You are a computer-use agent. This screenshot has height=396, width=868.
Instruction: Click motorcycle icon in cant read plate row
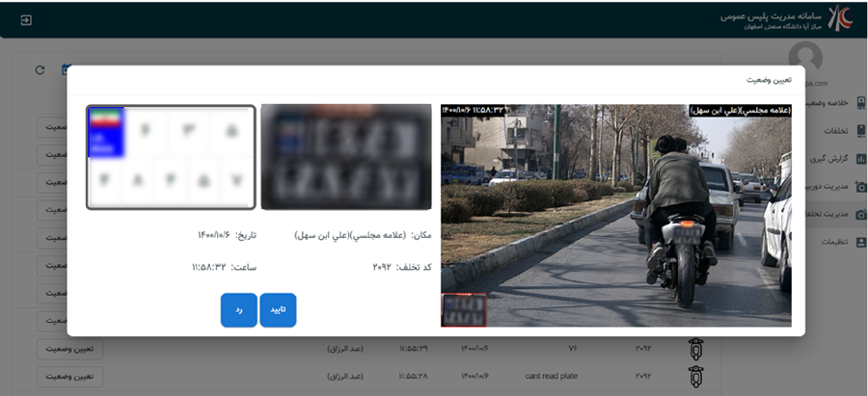click(x=695, y=376)
